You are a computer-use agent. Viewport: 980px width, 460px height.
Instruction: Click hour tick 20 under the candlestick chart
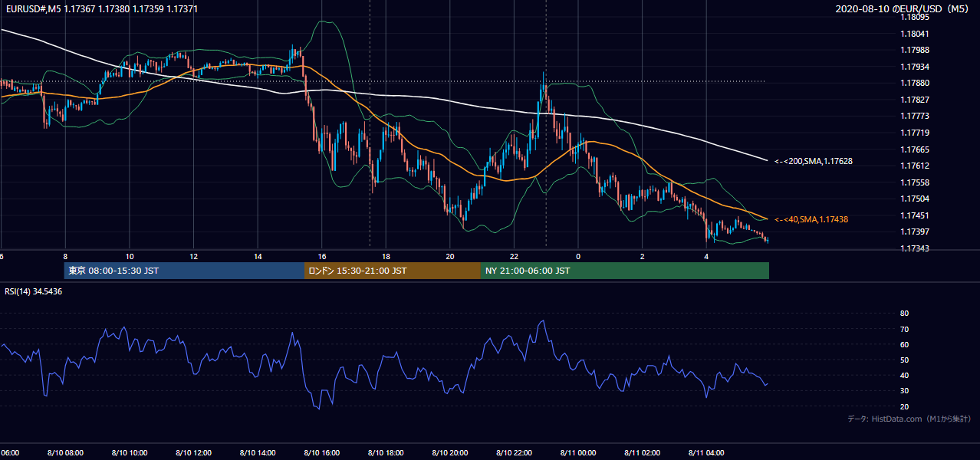(449, 257)
